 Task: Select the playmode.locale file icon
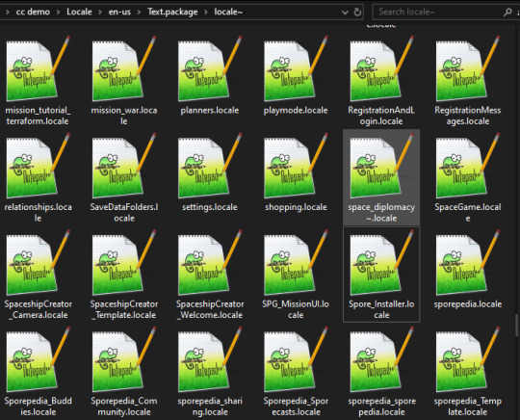coord(296,68)
